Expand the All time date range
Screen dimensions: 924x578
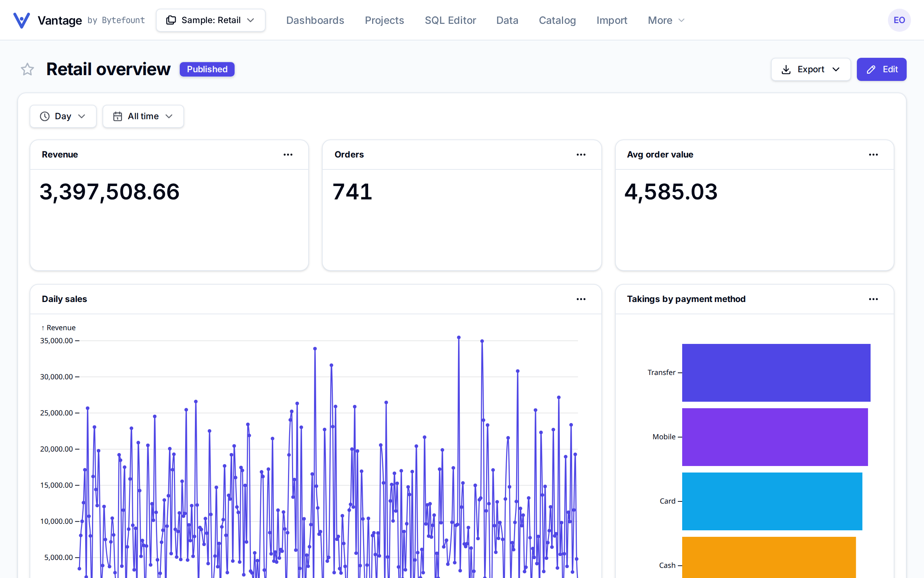(143, 116)
